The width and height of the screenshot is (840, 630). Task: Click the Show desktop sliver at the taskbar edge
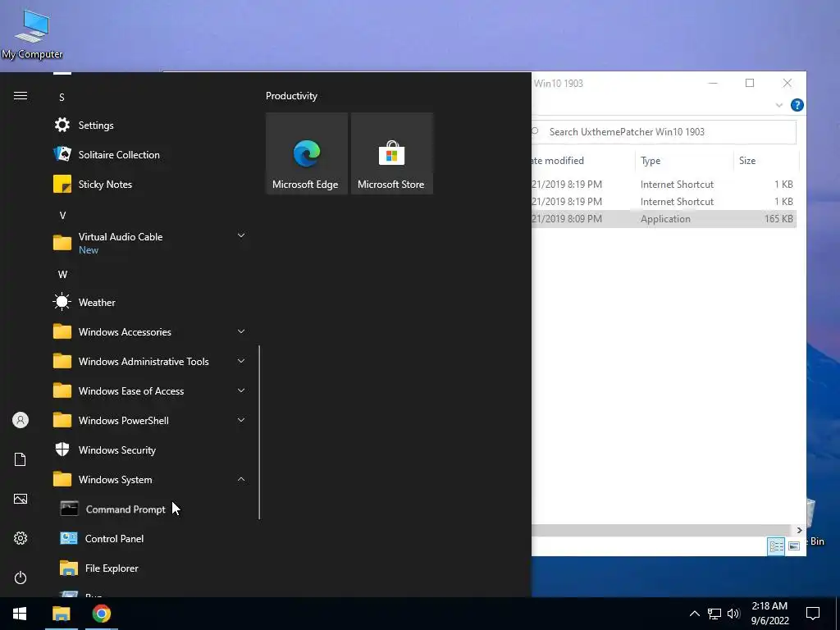(x=838, y=614)
